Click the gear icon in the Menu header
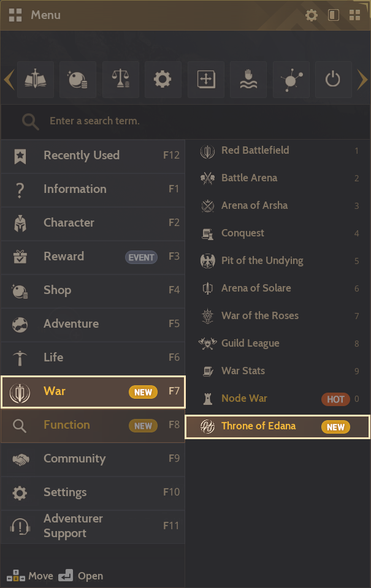 (x=312, y=15)
